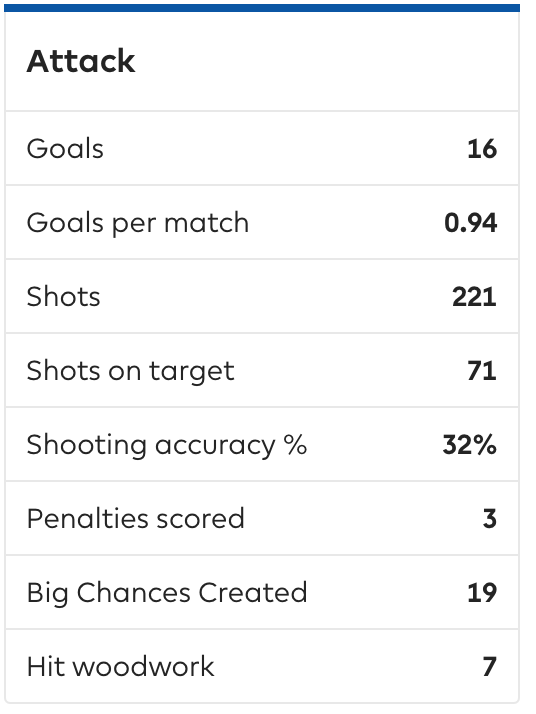
Task: Select the Hit woodwork label
Action: [120, 667]
